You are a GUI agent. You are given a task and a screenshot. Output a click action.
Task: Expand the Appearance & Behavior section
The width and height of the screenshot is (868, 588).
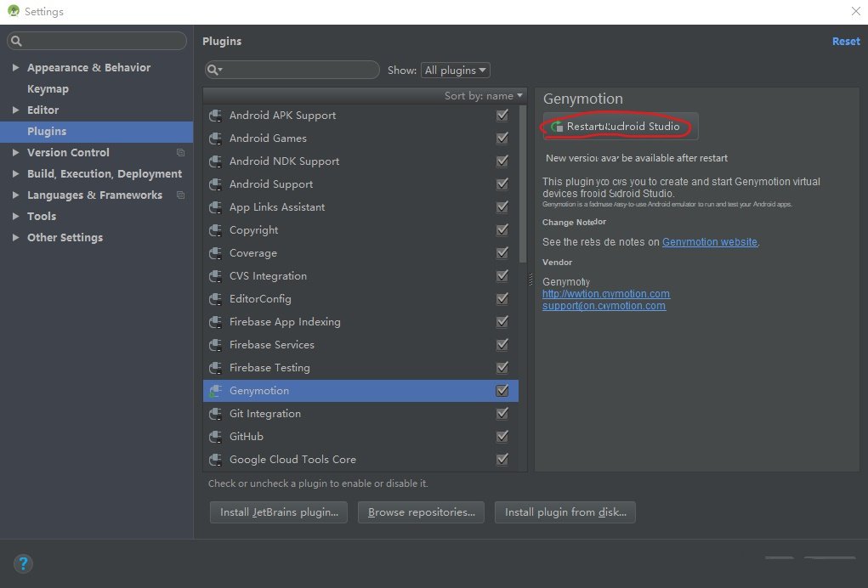pos(15,67)
